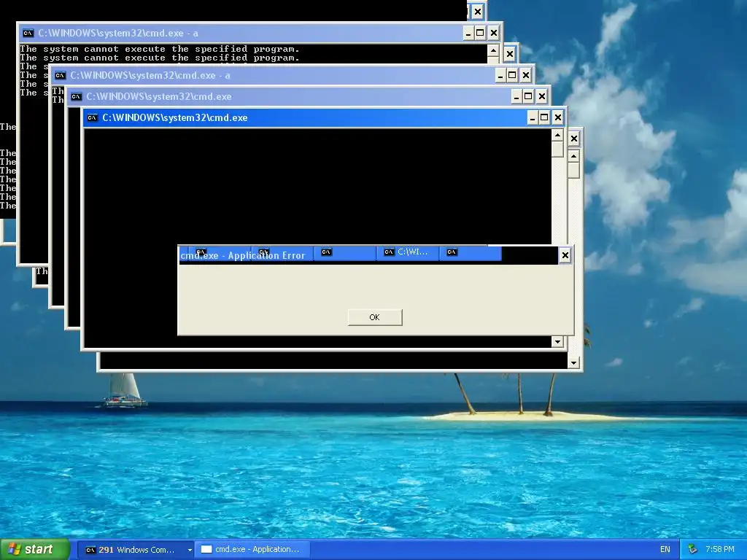This screenshot has height=560, width=747.
Task: Close the active cmd.exe window
Action: click(558, 117)
